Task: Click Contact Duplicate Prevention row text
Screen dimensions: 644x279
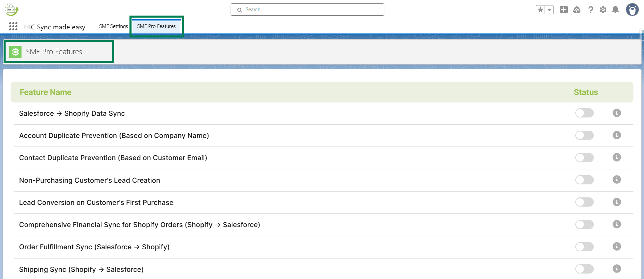Action: tap(113, 158)
